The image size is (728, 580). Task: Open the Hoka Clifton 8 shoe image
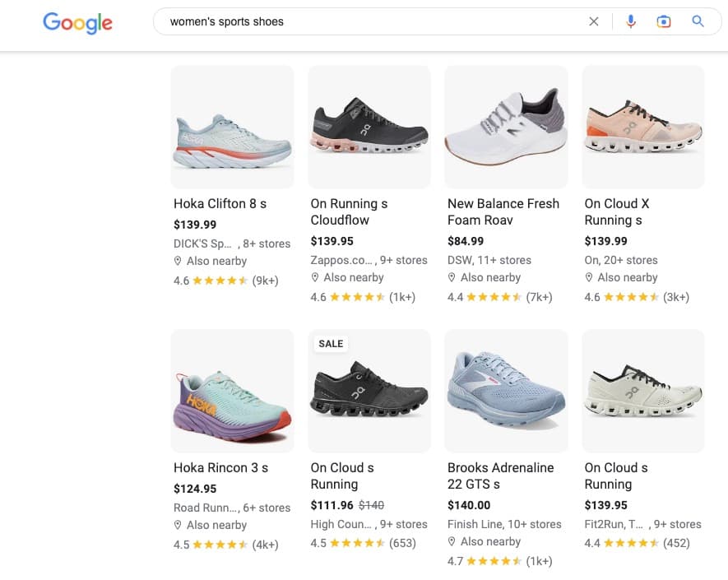[232, 127]
